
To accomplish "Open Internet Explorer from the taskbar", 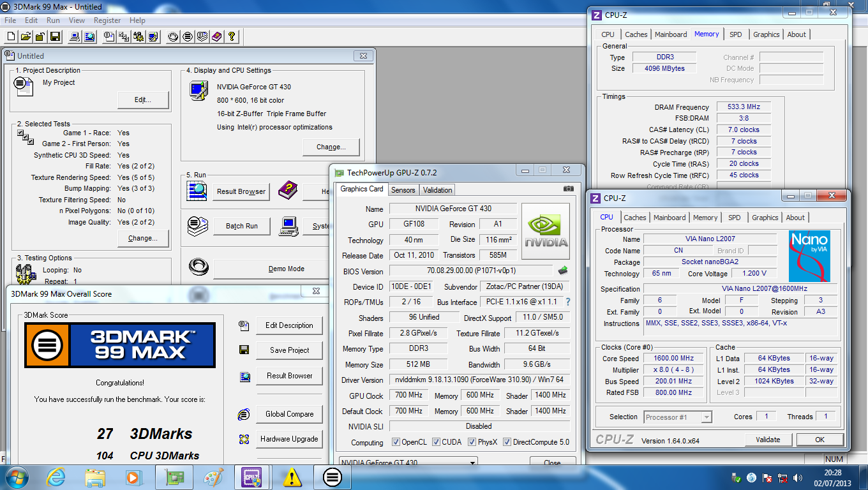I will tap(56, 477).
